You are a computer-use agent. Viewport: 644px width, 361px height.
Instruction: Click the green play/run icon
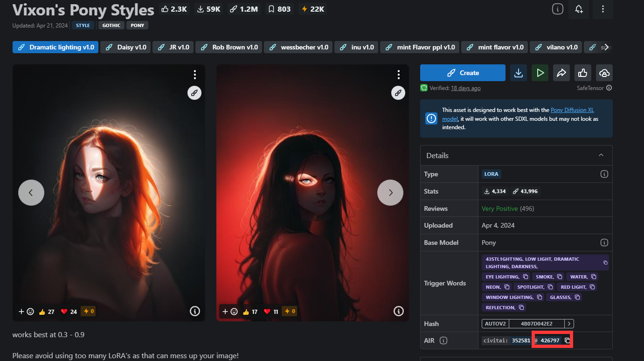pos(540,73)
